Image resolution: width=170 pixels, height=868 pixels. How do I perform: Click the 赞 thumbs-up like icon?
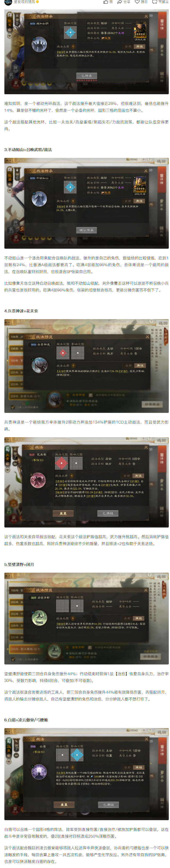106,2
